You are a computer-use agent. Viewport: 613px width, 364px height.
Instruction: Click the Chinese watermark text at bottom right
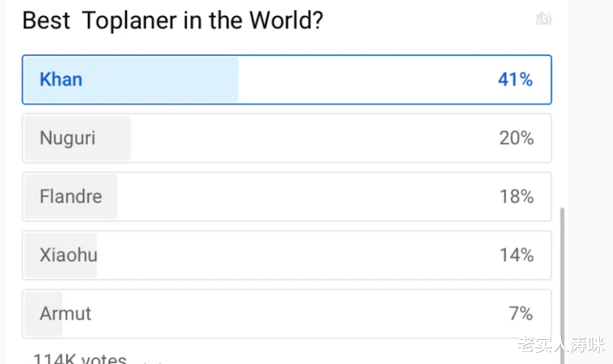pyautogui.click(x=561, y=345)
